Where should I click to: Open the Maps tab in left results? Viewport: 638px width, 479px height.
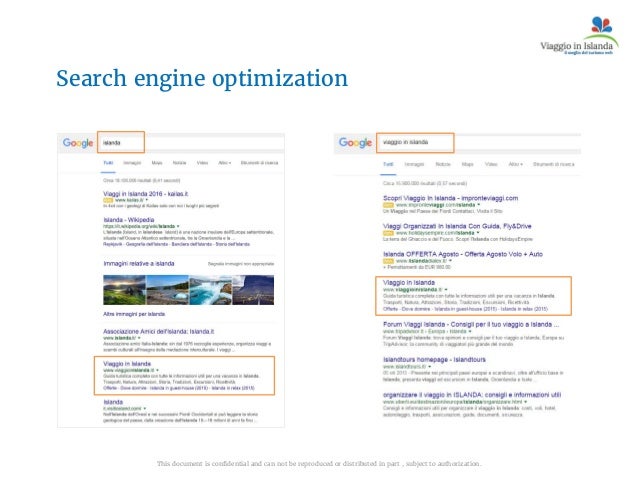(157, 163)
